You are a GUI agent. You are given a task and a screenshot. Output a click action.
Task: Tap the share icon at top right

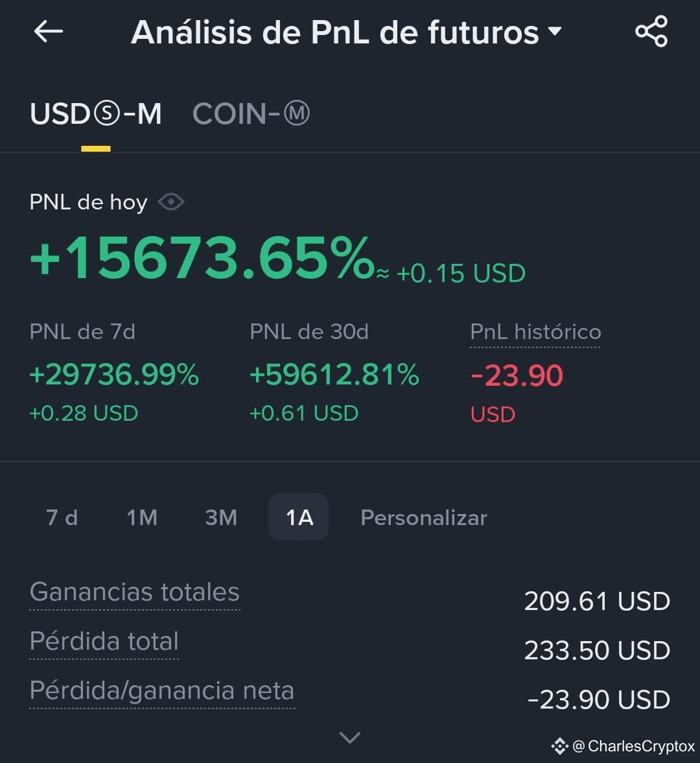(x=652, y=31)
